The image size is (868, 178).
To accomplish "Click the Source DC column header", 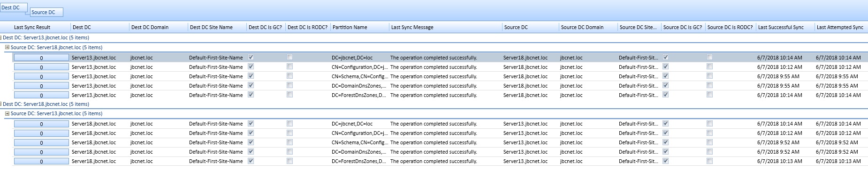I will click(x=530, y=27).
